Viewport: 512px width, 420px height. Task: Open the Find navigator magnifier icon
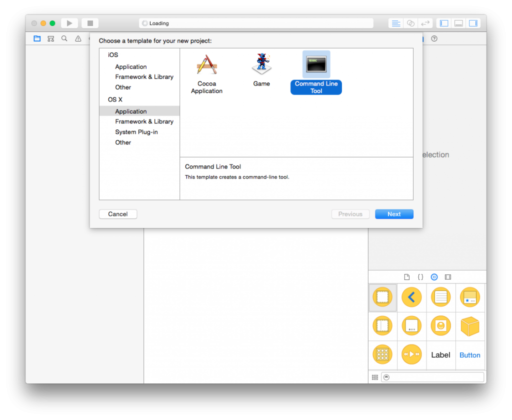(x=64, y=38)
